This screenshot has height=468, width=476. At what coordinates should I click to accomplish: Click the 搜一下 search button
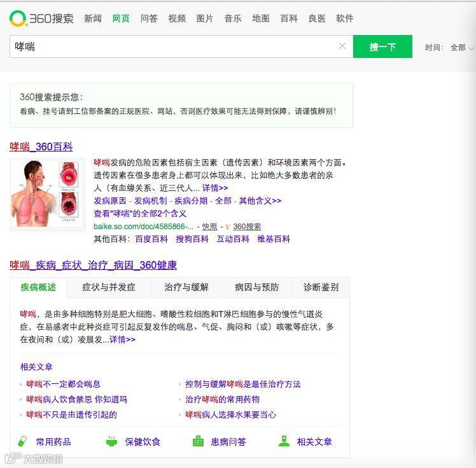coord(382,46)
